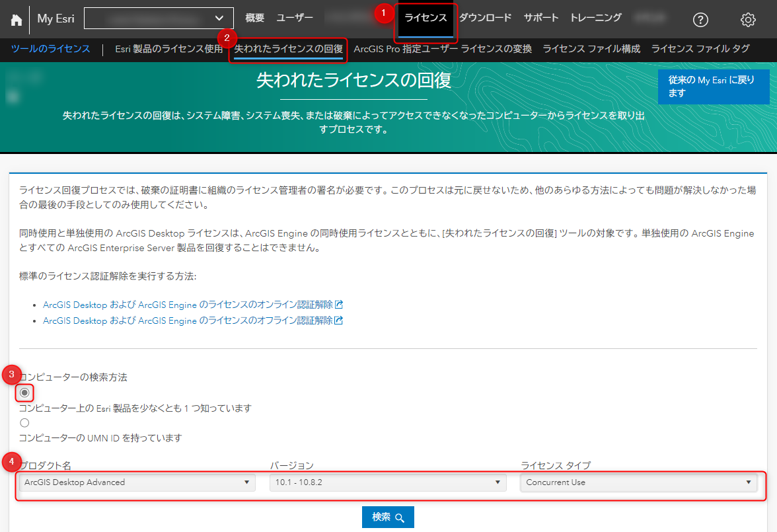Open オフライン認証解除 help link
This screenshot has height=532, width=777.
pyautogui.click(x=193, y=321)
